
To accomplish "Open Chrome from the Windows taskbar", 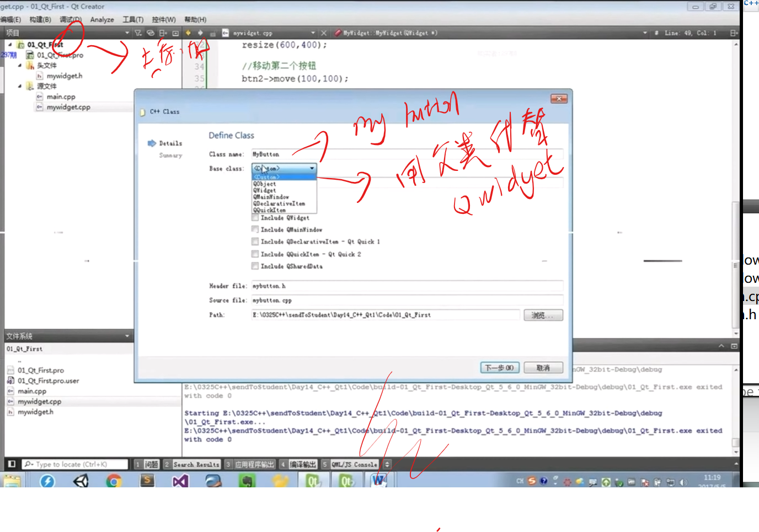I will [x=114, y=481].
